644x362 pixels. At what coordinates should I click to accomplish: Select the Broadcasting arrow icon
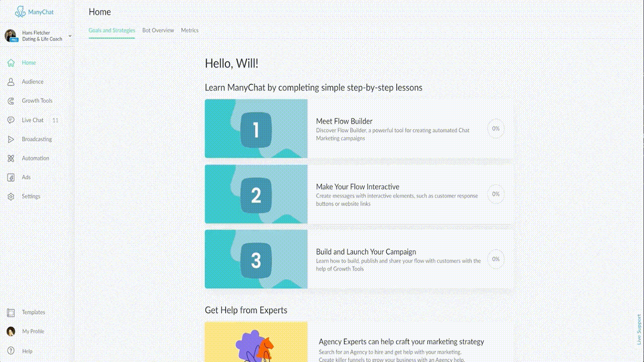tap(11, 139)
